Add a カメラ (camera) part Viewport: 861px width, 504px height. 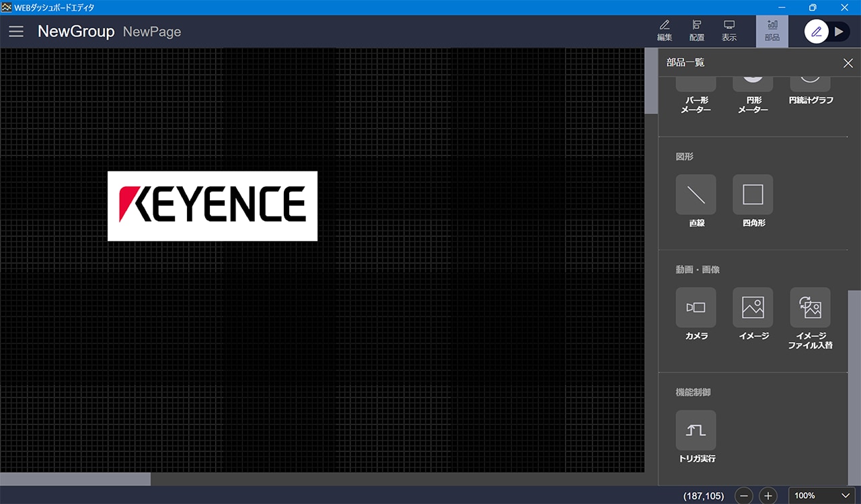coord(696,308)
